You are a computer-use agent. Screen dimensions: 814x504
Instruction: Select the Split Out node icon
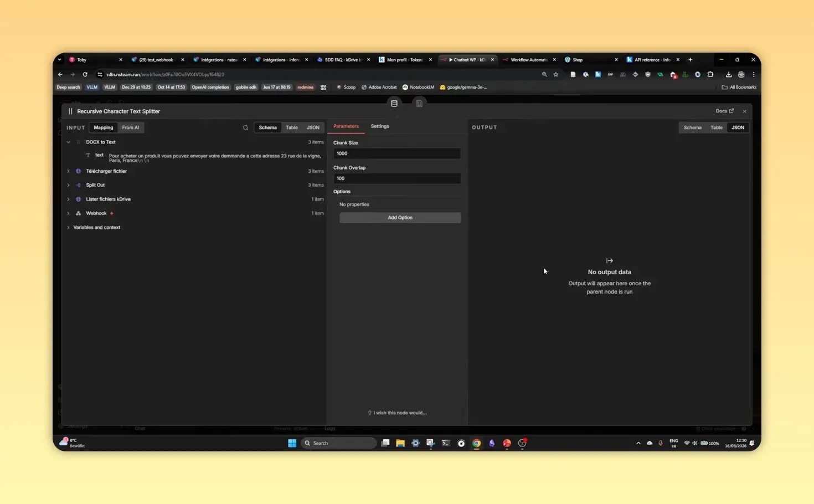point(78,185)
